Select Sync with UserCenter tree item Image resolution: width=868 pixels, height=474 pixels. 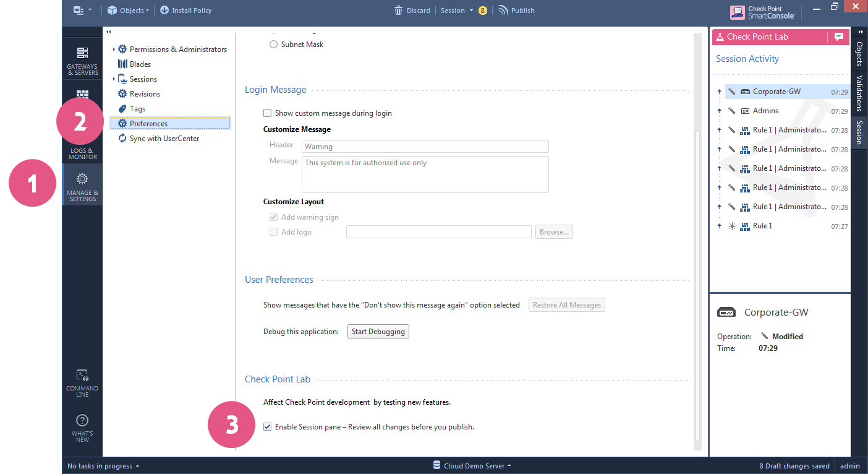click(x=164, y=139)
